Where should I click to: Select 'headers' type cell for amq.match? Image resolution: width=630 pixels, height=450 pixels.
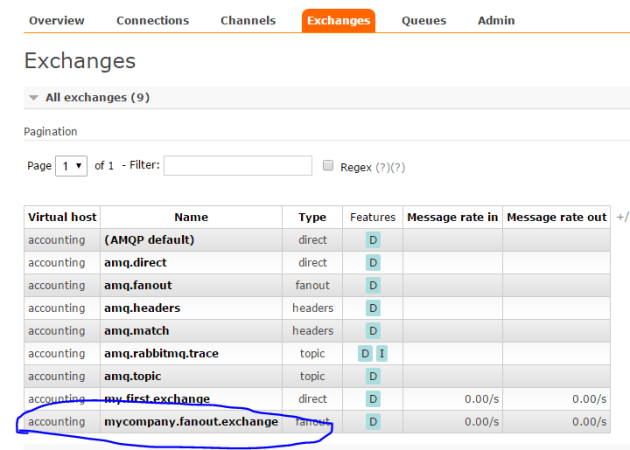coord(313,331)
